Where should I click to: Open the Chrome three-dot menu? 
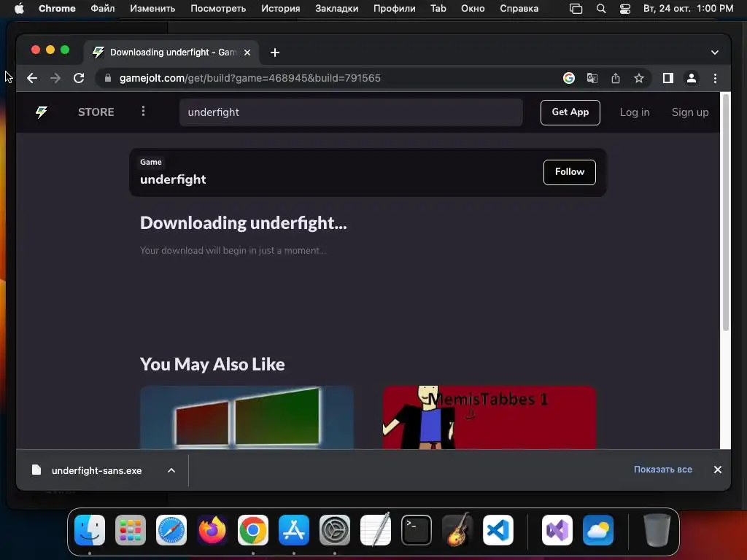tap(715, 78)
